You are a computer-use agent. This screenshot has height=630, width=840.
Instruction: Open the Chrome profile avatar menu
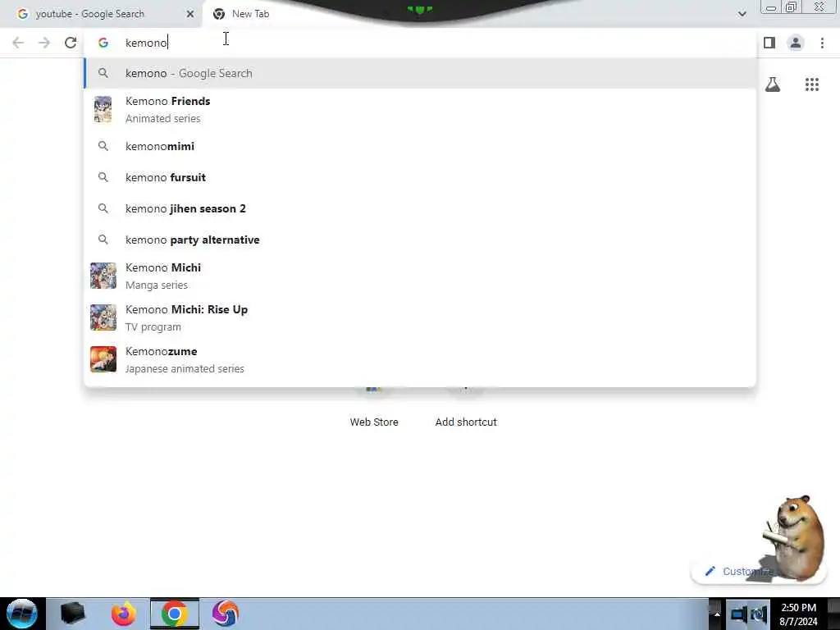796,43
